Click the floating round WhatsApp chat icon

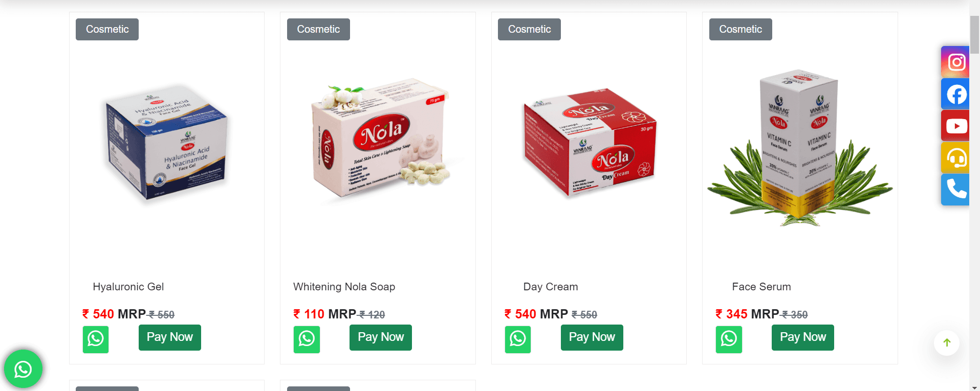(x=23, y=369)
